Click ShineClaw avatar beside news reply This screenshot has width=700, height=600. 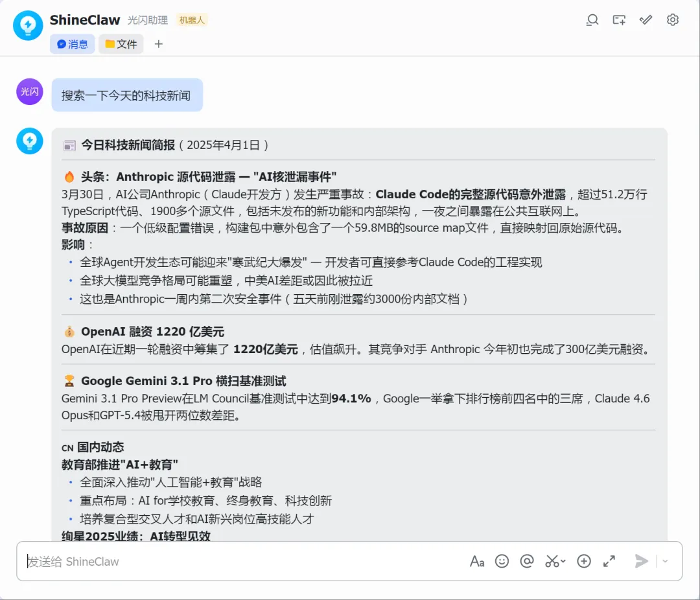click(x=29, y=141)
